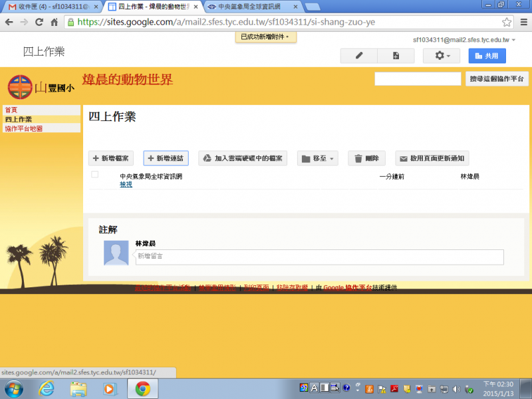Open 協作平台地圖 sidebar link

click(x=24, y=128)
